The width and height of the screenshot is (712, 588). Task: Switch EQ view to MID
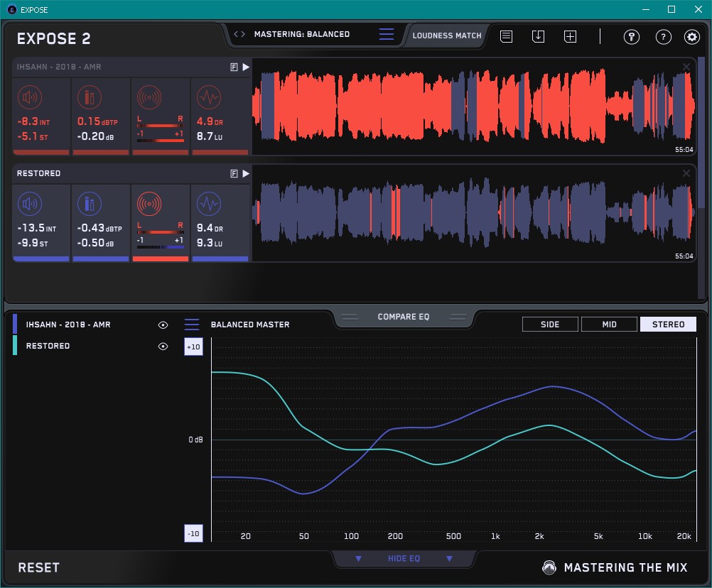(609, 325)
